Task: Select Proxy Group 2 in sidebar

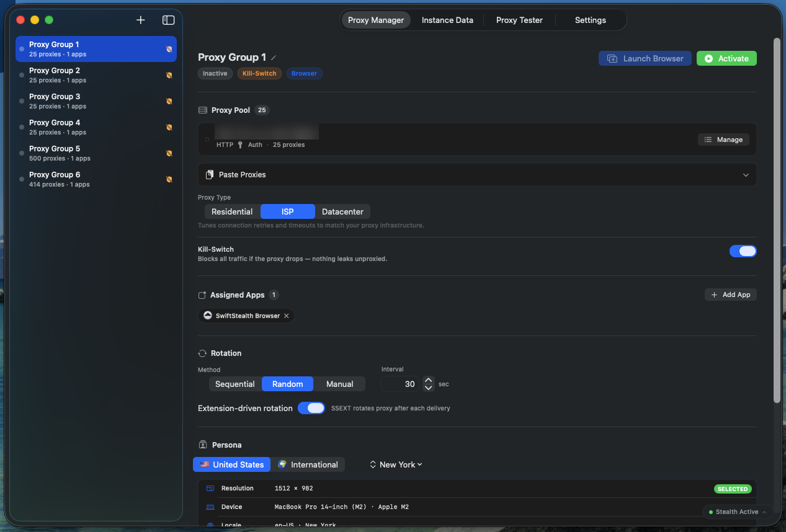Action: (96, 75)
